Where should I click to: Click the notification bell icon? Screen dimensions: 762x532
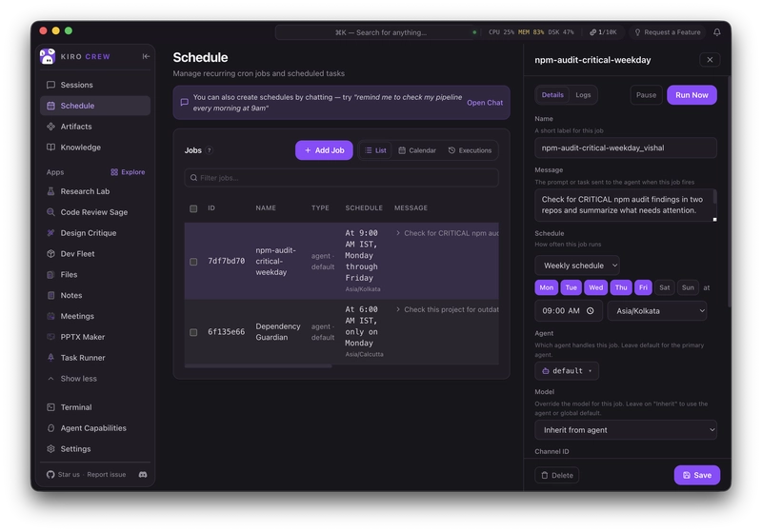pyautogui.click(x=717, y=32)
